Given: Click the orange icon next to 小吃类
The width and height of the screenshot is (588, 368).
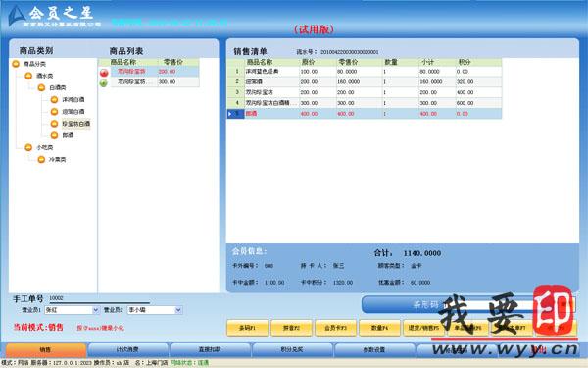Looking at the screenshot, I should [28, 147].
